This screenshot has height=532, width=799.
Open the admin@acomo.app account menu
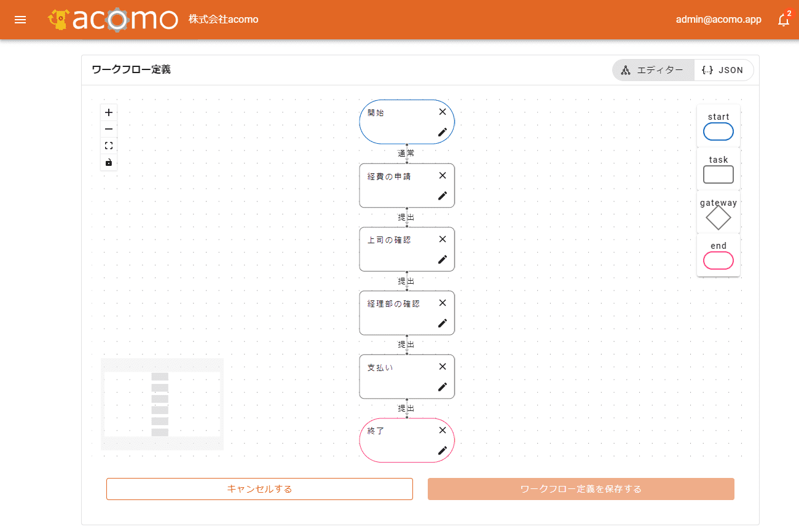tap(718, 20)
